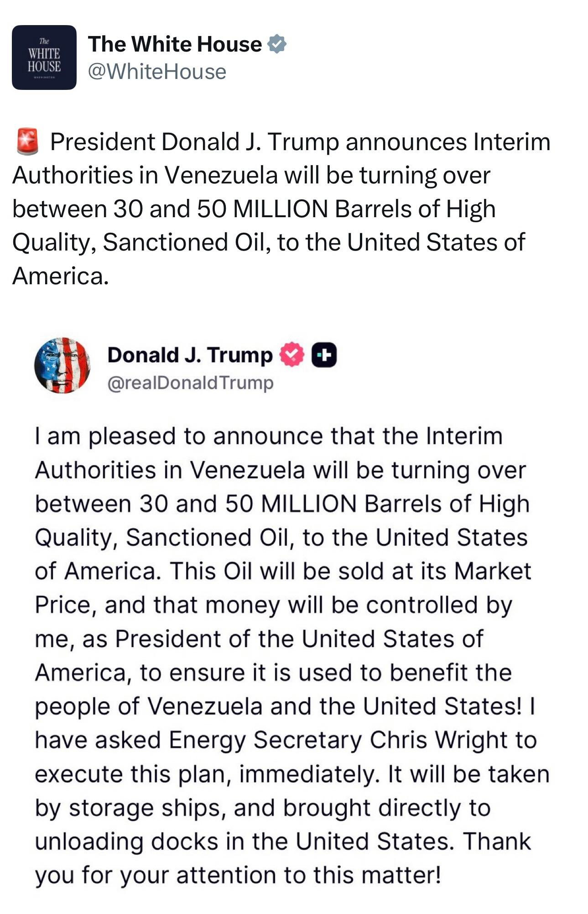Open the Donald J. Trump display name
588x914 pixels.
click(x=190, y=355)
